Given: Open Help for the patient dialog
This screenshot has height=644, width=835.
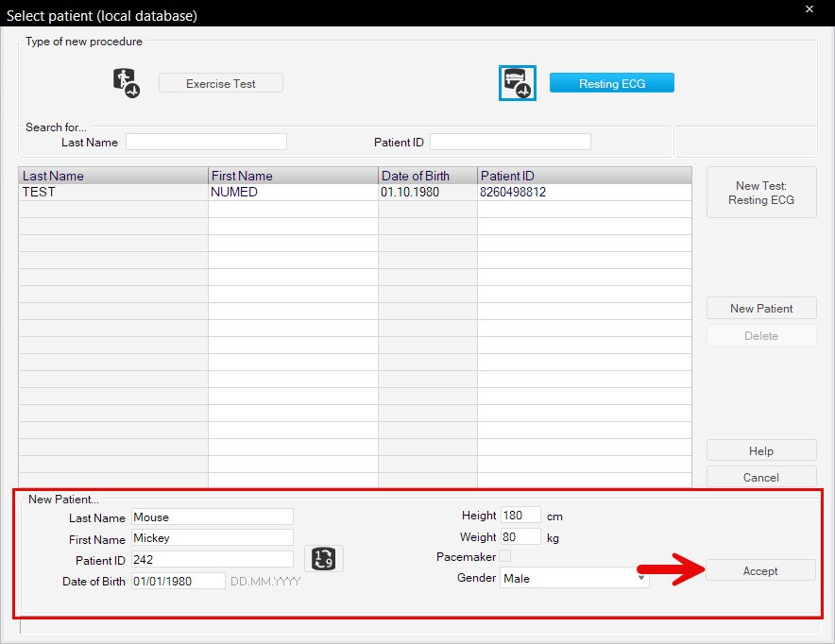Looking at the screenshot, I should pyautogui.click(x=761, y=450).
